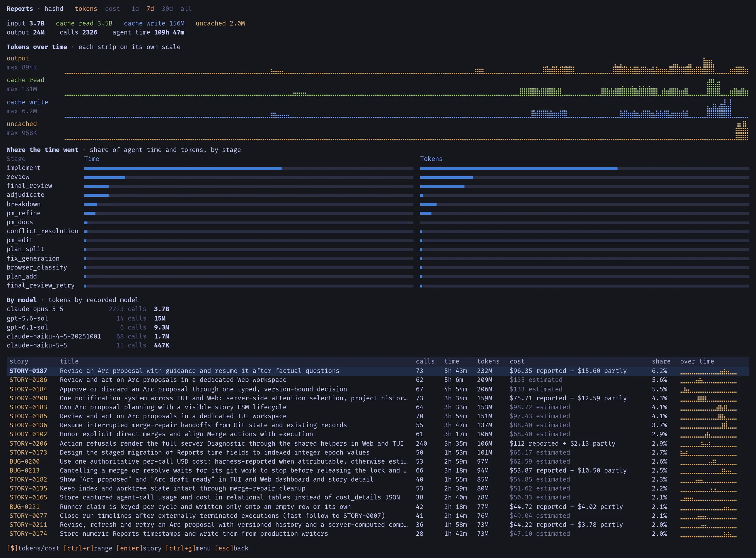The height and width of the screenshot is (558, 756).
Task: Switch to the tokens view tab
Action: (86, 9)
